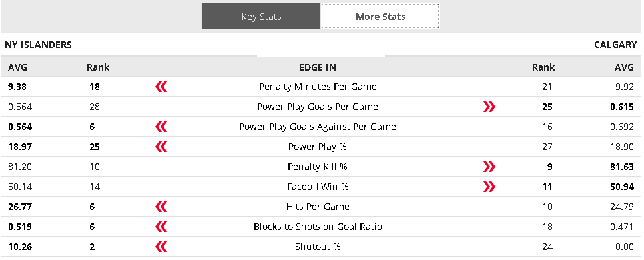Click the edge arrow for Blocks to Shots on Goal Ratio
The height and width of the screenshot is (260, 644).
[x=161, y=227]
